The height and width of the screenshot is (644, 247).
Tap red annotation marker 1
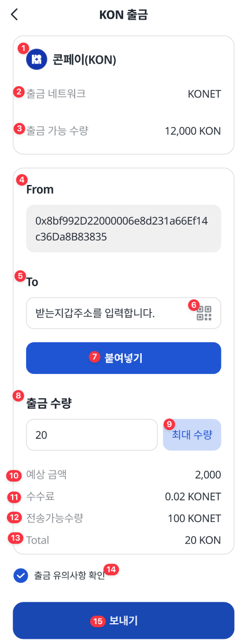point(23,48)
